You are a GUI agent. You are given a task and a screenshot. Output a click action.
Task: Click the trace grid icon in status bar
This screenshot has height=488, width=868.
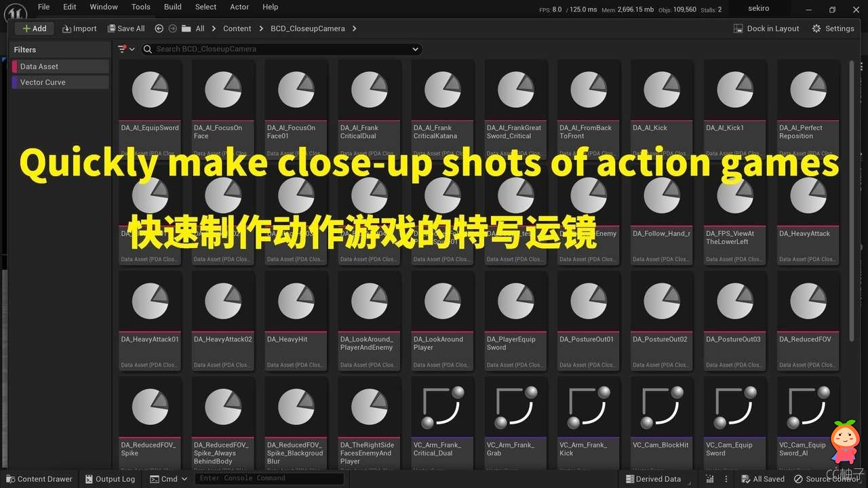pos(709,479)
